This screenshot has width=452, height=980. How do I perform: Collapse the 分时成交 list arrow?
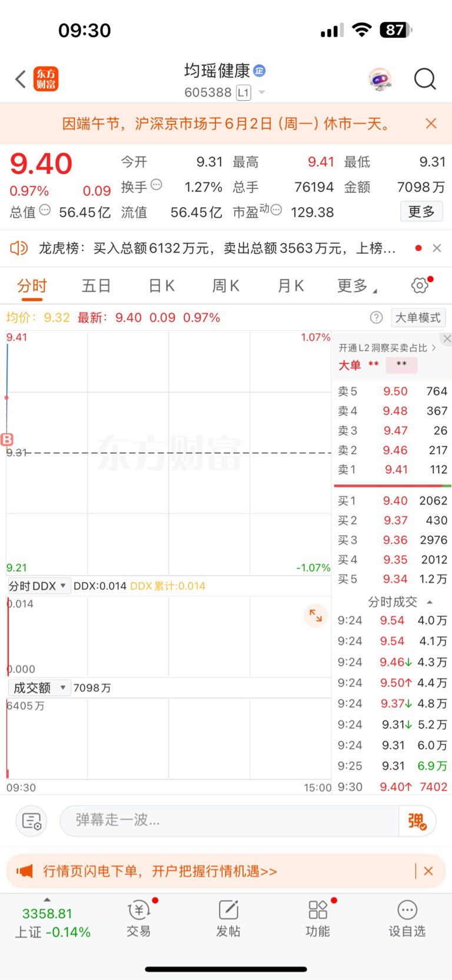(430, 602)
